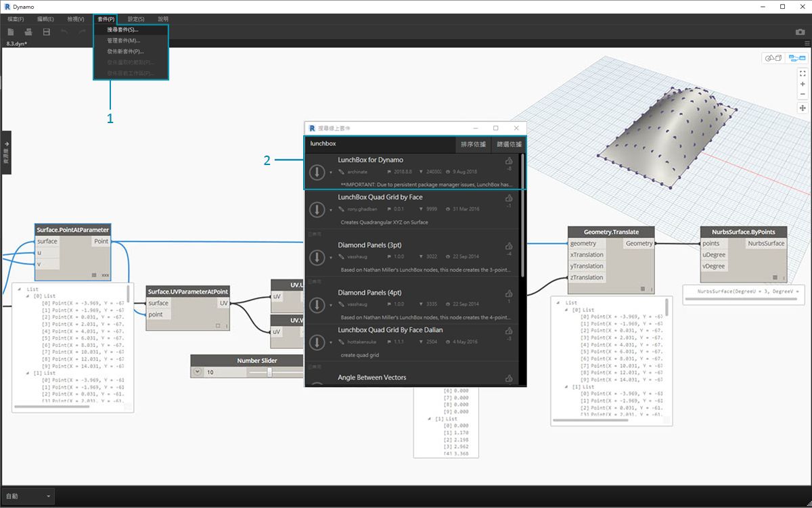Select the Surface.PointAtParameter node header
Image resolution: width=812 pixels, height=508 pixels.
click(x=72, y=230)
